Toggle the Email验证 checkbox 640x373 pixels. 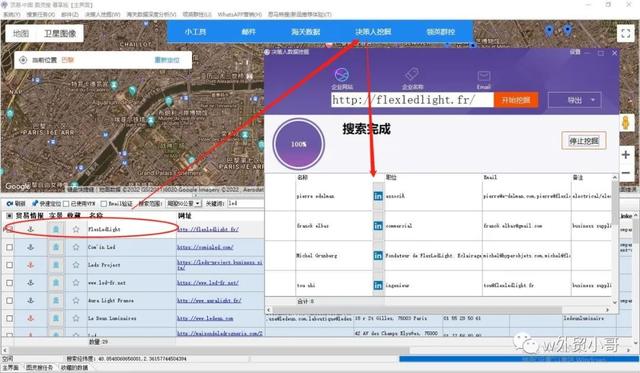pyautogui.click(x=104, y=204)
